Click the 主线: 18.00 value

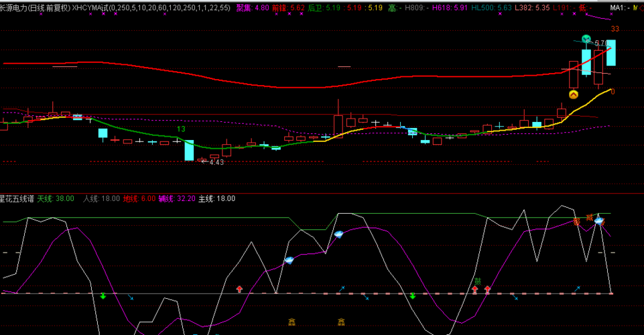tap(217, 199)
